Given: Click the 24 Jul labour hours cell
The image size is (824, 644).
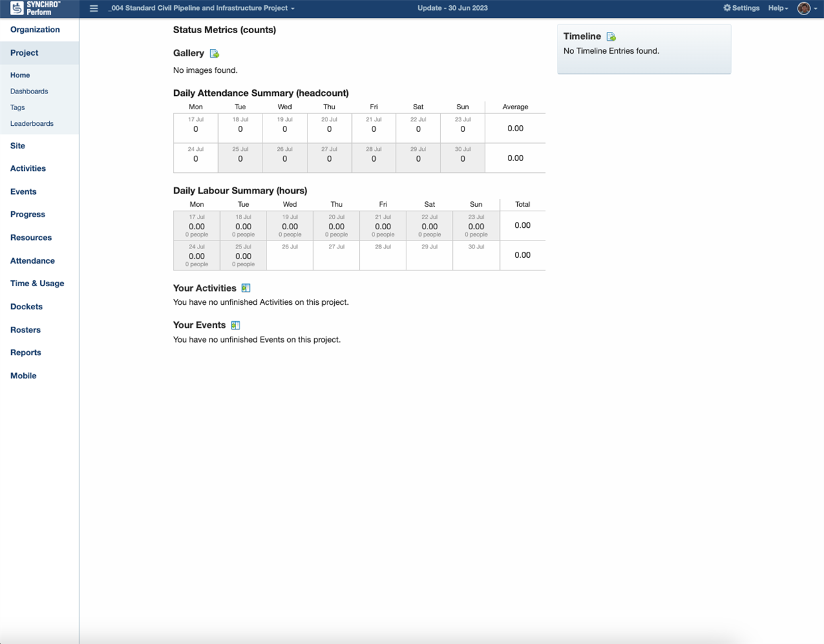Looking at the screenshot, I should (197, 255).
